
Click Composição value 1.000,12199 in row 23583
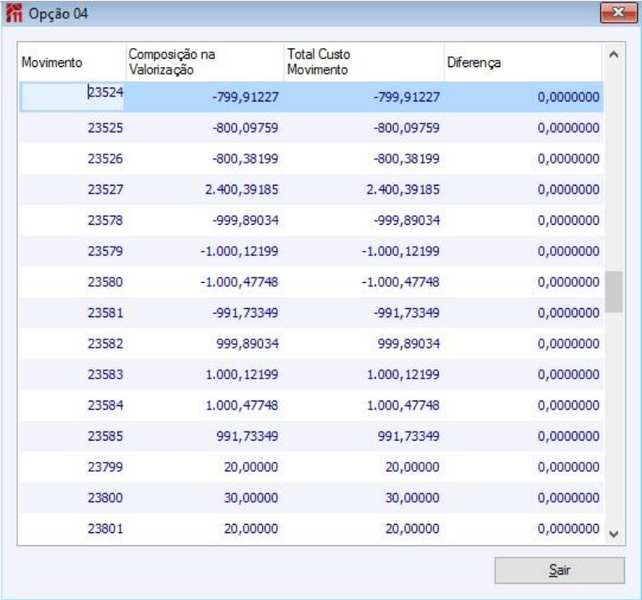[x=242, y=374]
